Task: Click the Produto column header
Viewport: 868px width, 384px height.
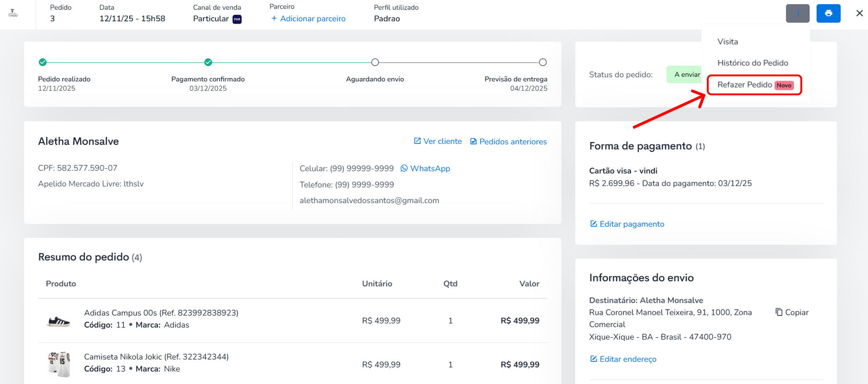Action: click(x=61, y=284)
